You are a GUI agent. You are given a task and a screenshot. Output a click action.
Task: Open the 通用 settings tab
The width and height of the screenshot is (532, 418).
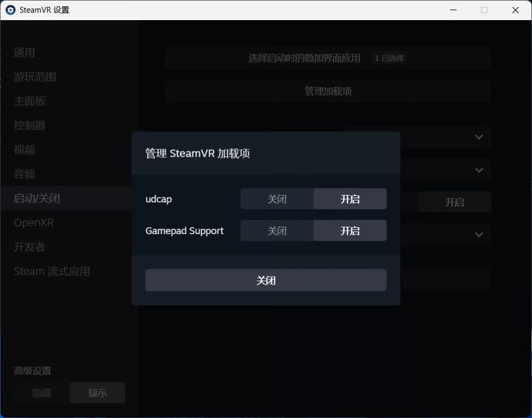click(24, 53)
